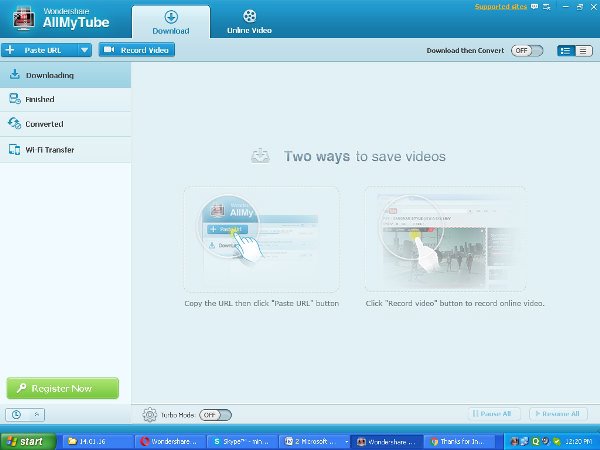Click the Turbo Mode label
Screen dimensions: 600x450
(178, 415)
